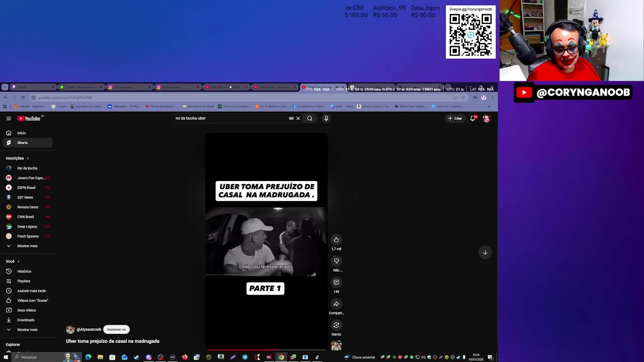
Task: Open Chuva amanhã weather widget in taskbar
Action: pos(360,357)
